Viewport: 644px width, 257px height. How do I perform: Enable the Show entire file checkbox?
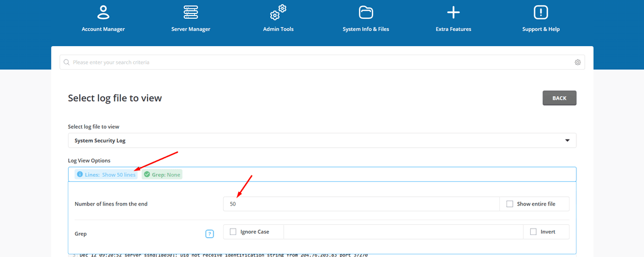click(x=510, y=204)
